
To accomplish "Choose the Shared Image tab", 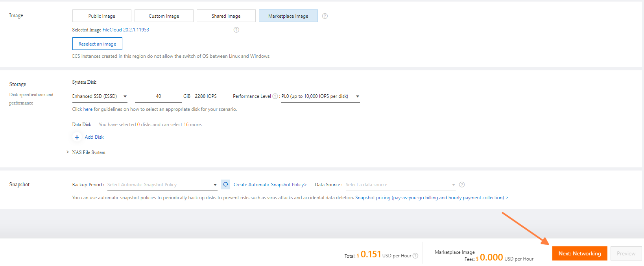I will click(x=226, y=16).
